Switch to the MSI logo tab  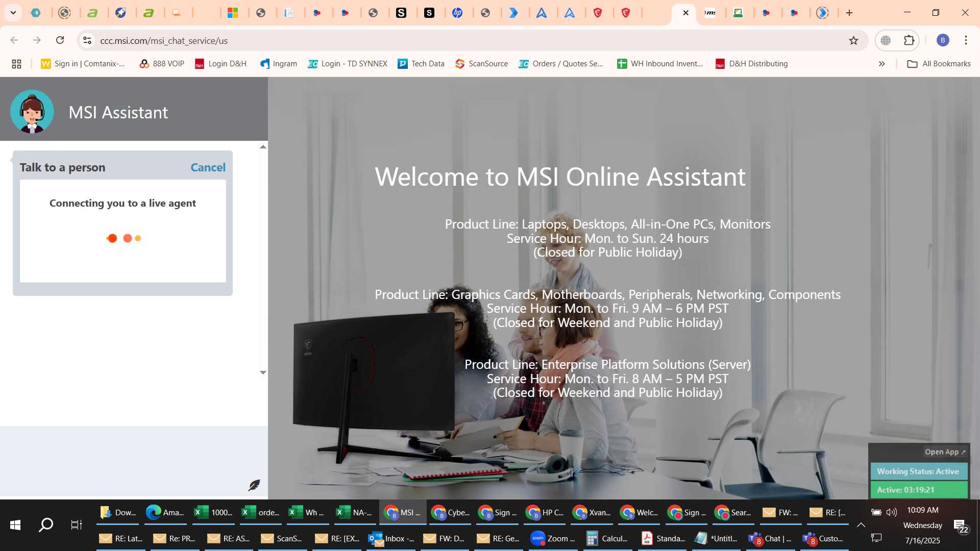(710, 13)
